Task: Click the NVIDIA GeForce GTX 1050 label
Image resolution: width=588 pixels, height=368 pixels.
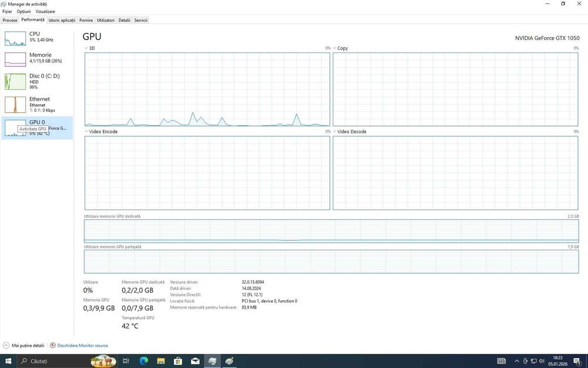Action: pyautogui.click(x=547, y=38)
